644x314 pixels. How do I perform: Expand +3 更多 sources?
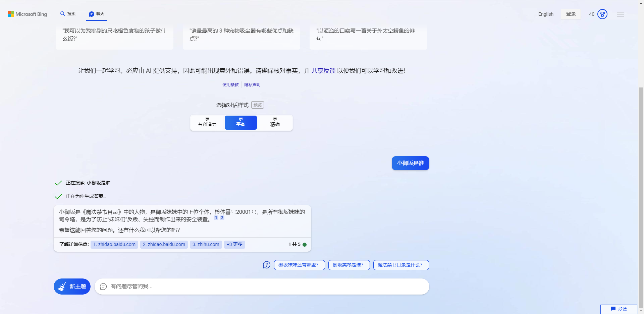(x=234, y=245)
